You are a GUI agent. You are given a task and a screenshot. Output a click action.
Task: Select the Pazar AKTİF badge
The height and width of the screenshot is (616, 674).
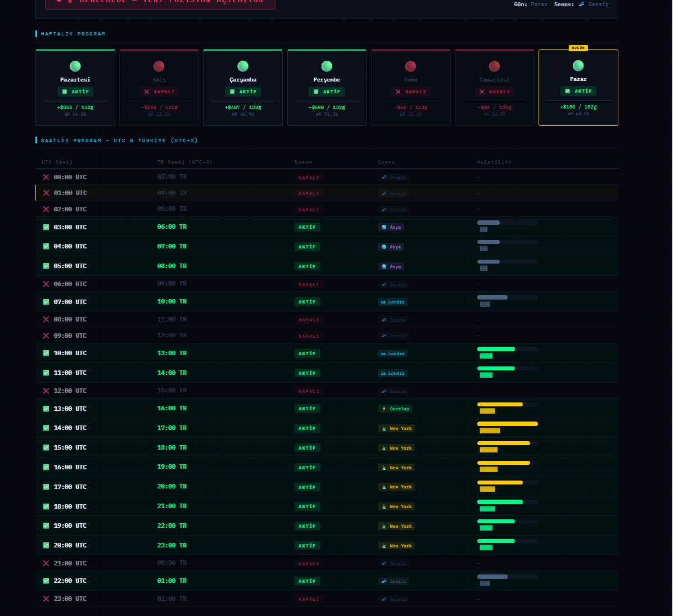click(x=578, y=91)
